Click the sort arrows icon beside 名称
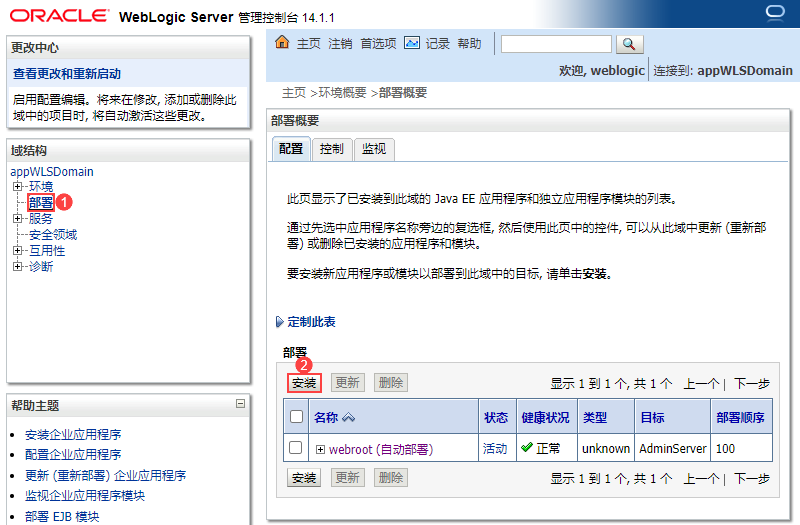800x525 pixels. (x=348, y=417)
